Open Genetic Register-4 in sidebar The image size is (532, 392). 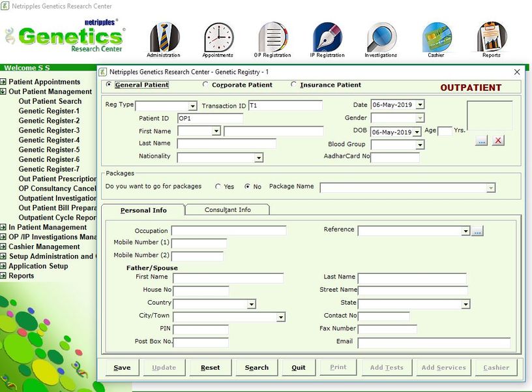49,140
